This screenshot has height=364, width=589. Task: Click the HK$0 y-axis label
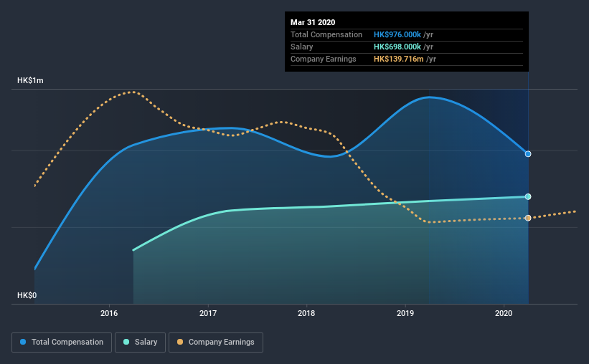(27, 296)
